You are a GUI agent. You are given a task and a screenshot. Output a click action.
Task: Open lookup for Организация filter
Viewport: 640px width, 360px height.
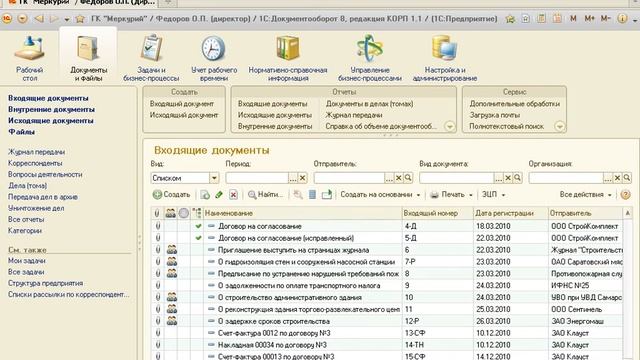tap(627, 178)
